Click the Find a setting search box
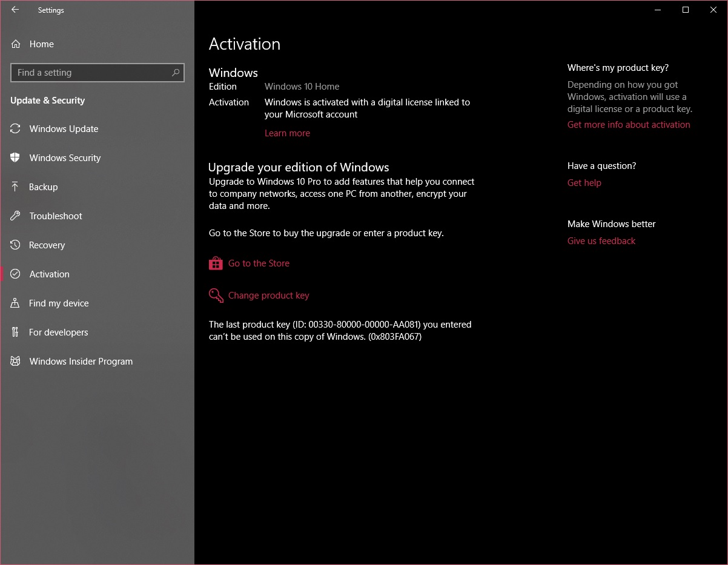Viewport: 728px width, 565px height. pyautogui.click(x=98, y=73)
